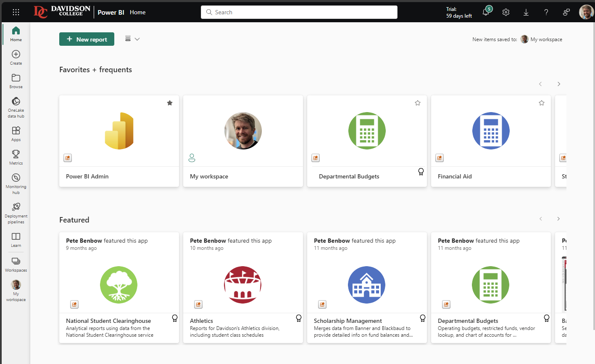
Task: Click Trial: 59 days left
Action: 459,12
